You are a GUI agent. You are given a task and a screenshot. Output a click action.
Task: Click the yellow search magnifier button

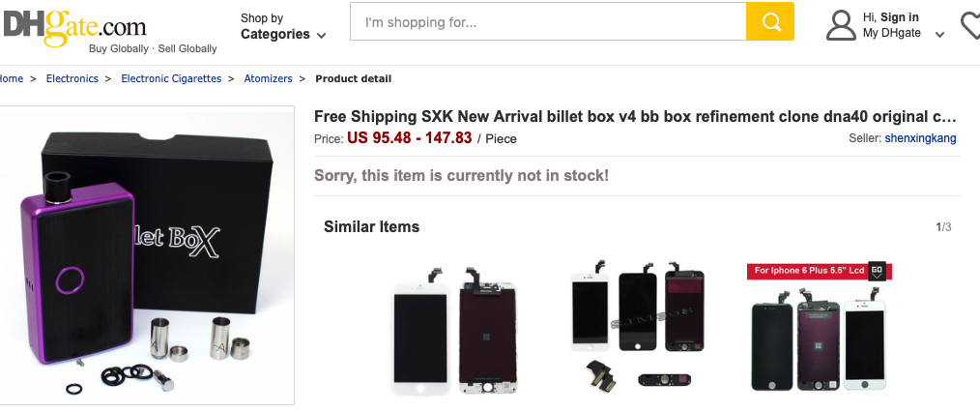pyautogui.click(x=770, y=21)
